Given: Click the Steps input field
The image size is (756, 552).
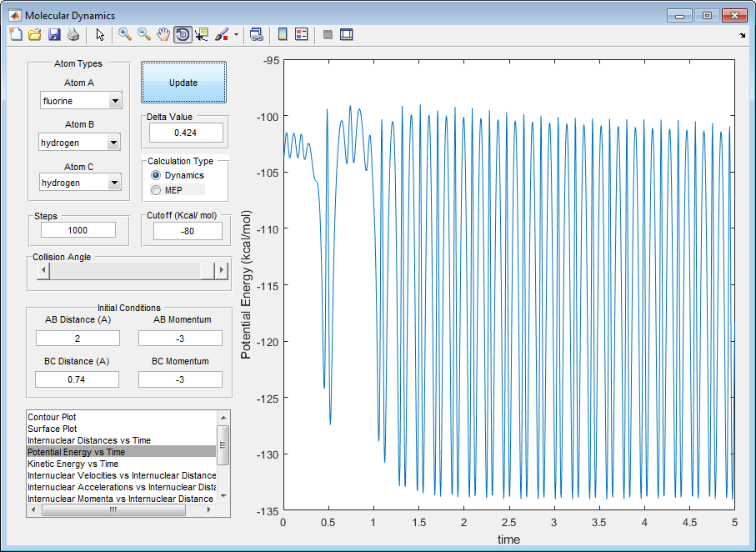Looking at the screenshot, I should tap(79, 230).
